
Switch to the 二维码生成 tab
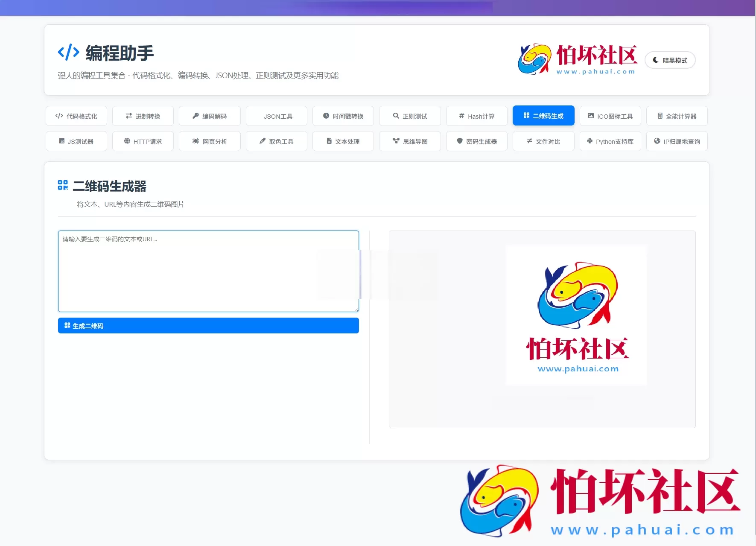(543, 115)
